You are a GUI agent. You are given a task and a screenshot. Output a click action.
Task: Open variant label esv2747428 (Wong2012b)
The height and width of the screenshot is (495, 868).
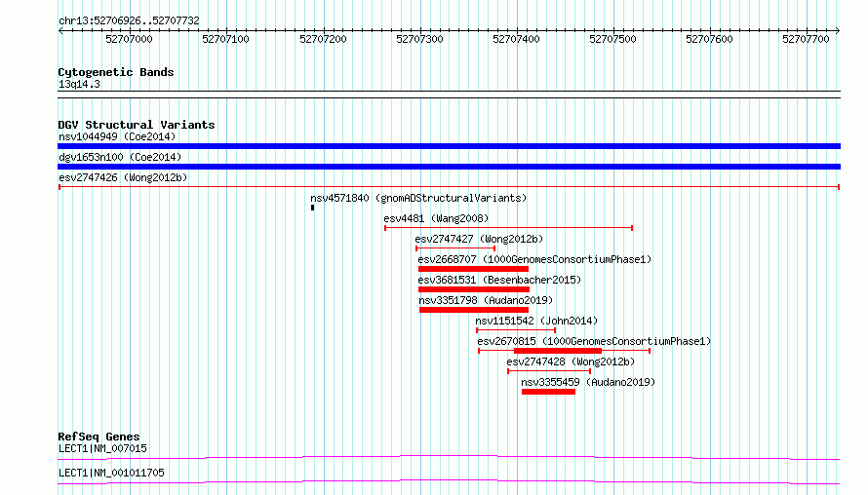click(x=571, y=362)
